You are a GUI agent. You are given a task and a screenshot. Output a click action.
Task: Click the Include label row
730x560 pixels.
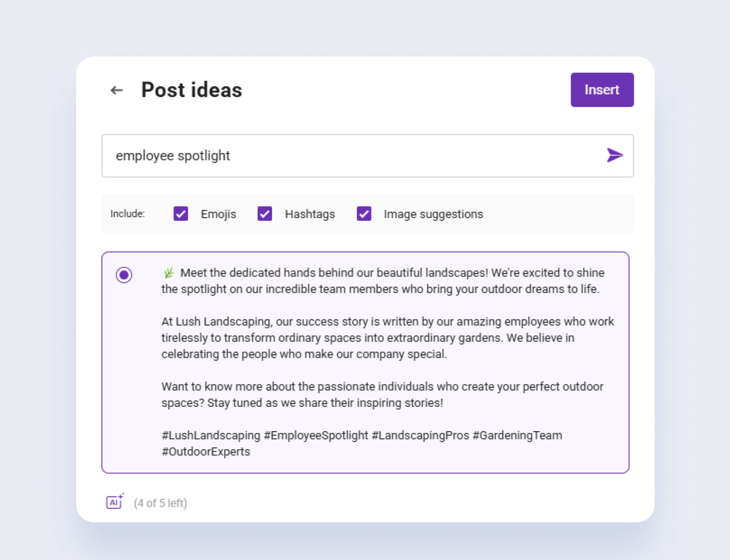[x=127, y=214]
